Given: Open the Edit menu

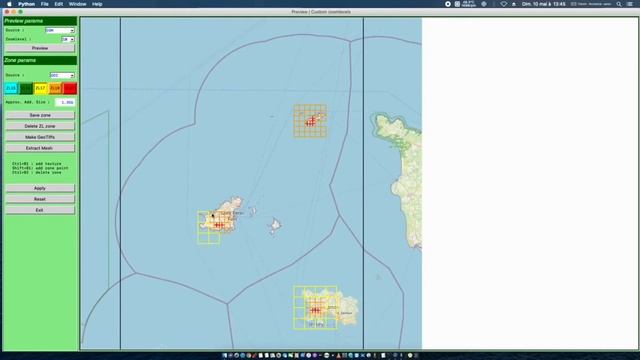Looking at the screenshot, I should click(59, 4).
